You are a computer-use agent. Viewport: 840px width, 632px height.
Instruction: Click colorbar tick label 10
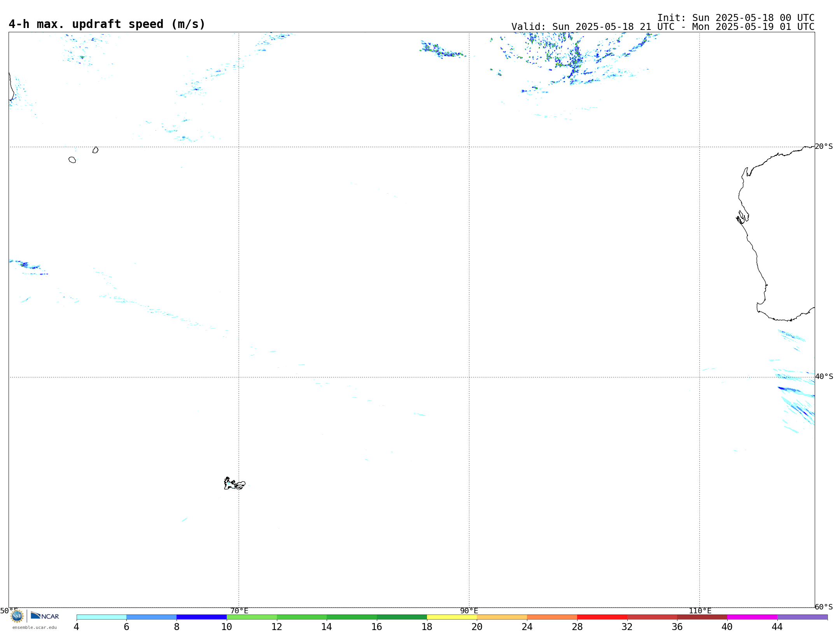227,627
